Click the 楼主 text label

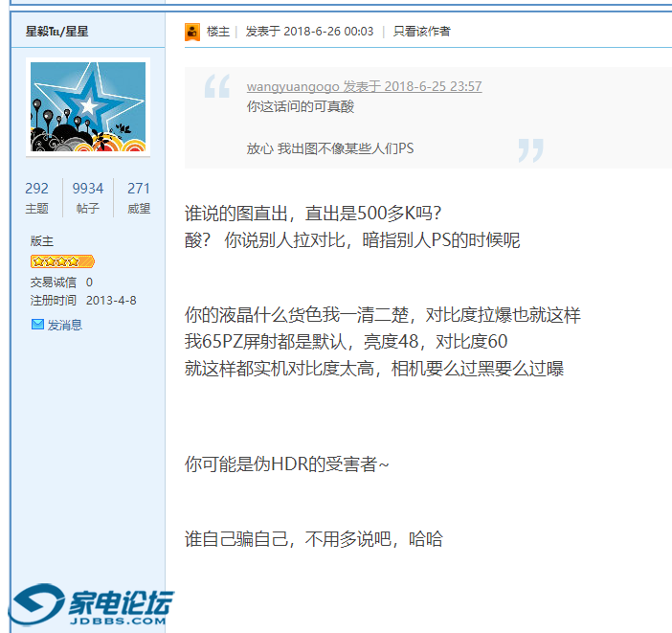[x=218, y=32]
